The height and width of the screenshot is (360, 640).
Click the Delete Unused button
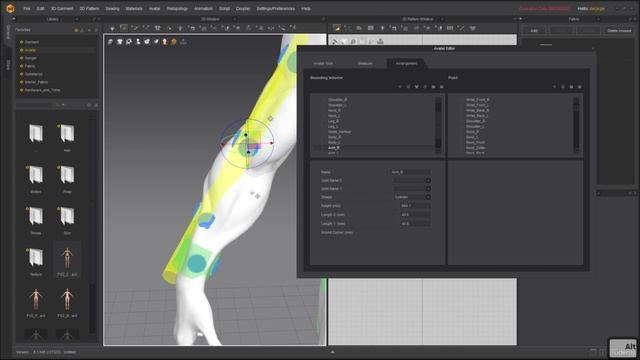point(619,31)
